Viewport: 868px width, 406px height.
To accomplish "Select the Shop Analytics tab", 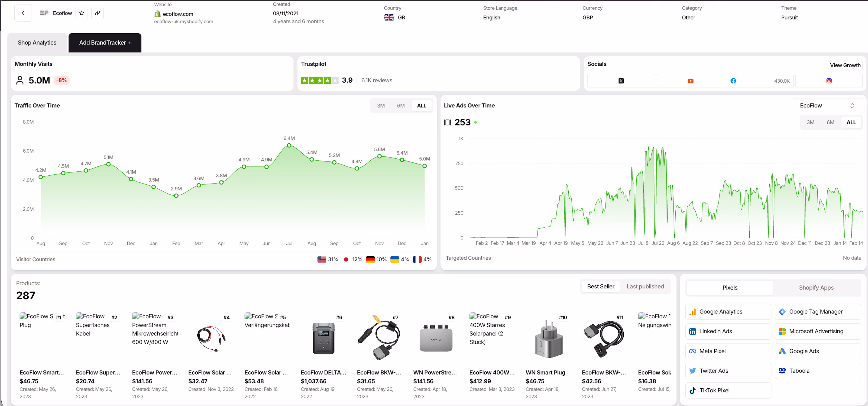I will click(37, 42).
